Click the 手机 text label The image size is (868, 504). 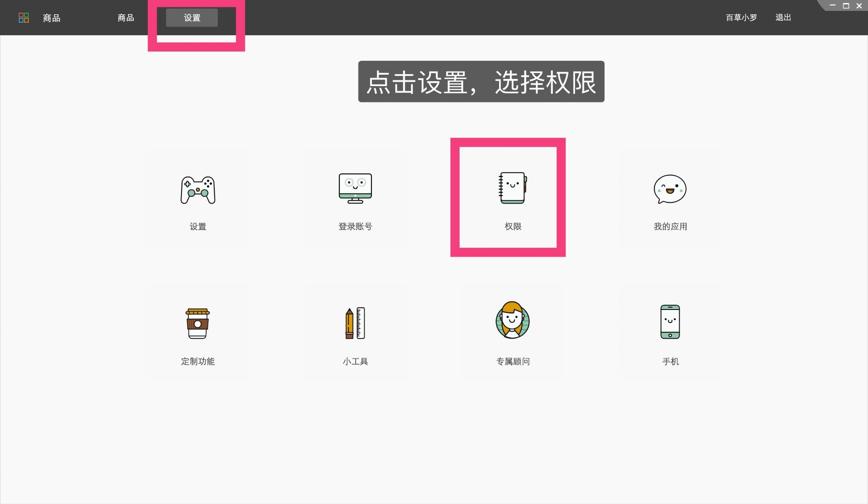(x=670, y=361)
